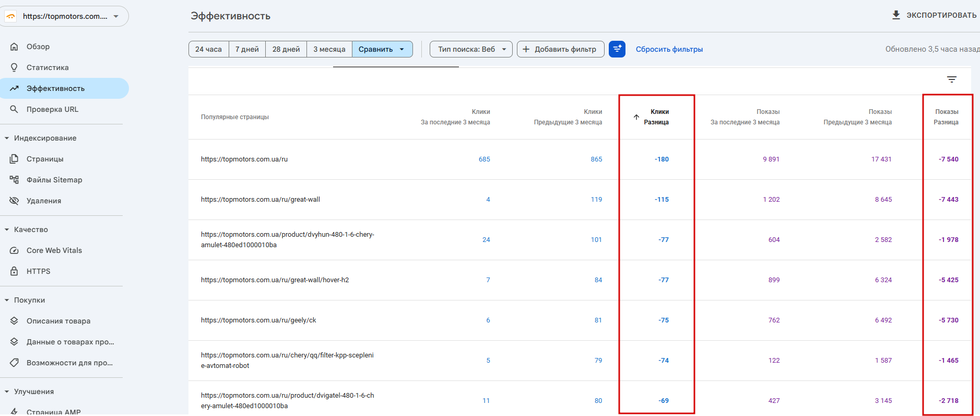Image resolution: width=980 pixels, height=416 pixels.
Task: Open table filter rows icon
Action: tap(952, 79)
